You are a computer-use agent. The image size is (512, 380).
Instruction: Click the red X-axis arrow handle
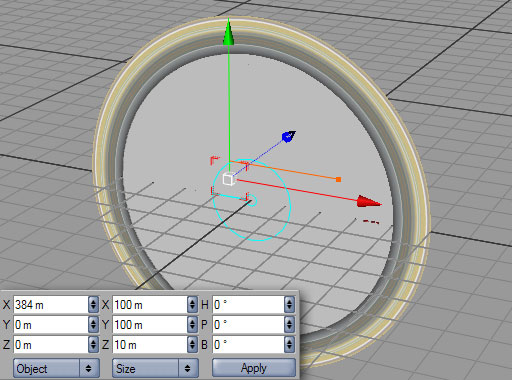[369, 202]
